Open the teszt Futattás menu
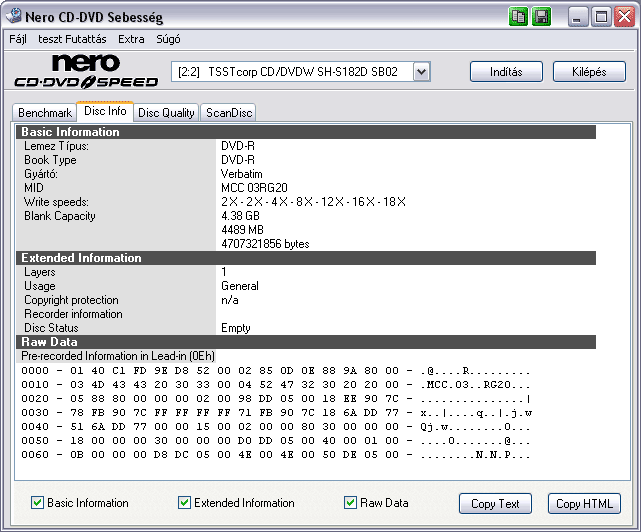641x532 pixels. tap(72, 39)
